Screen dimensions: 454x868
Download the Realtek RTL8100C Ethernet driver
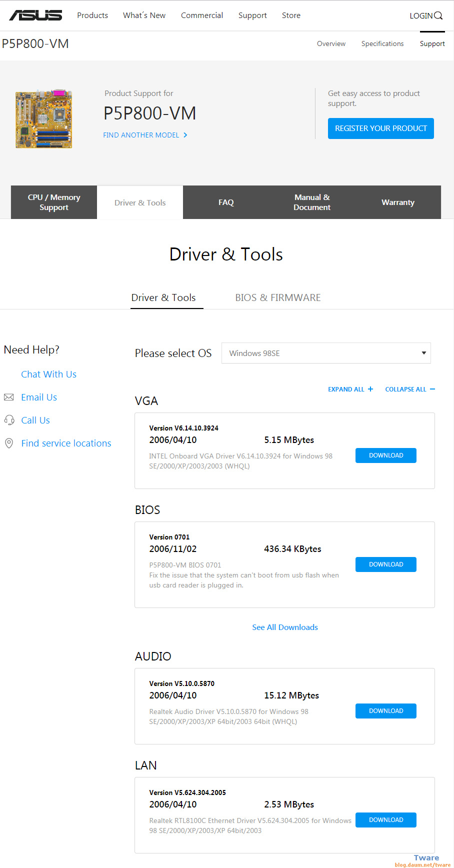[386, 820]
